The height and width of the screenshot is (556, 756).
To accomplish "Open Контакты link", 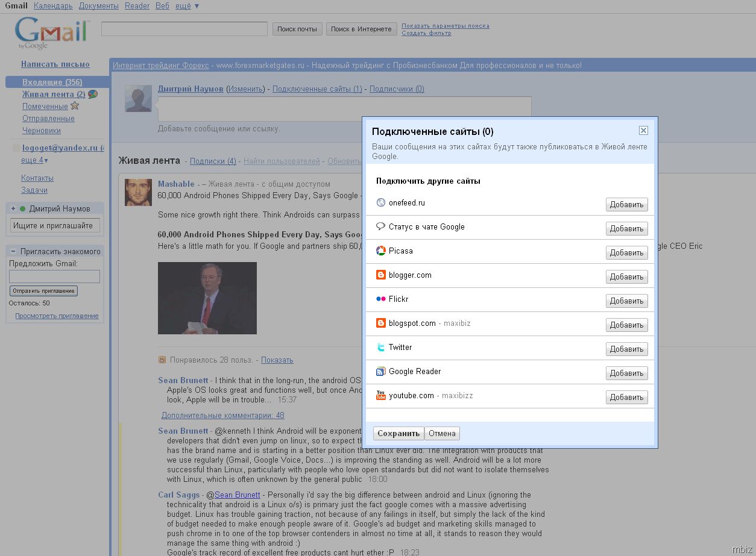I will click(x=37, y=178).
